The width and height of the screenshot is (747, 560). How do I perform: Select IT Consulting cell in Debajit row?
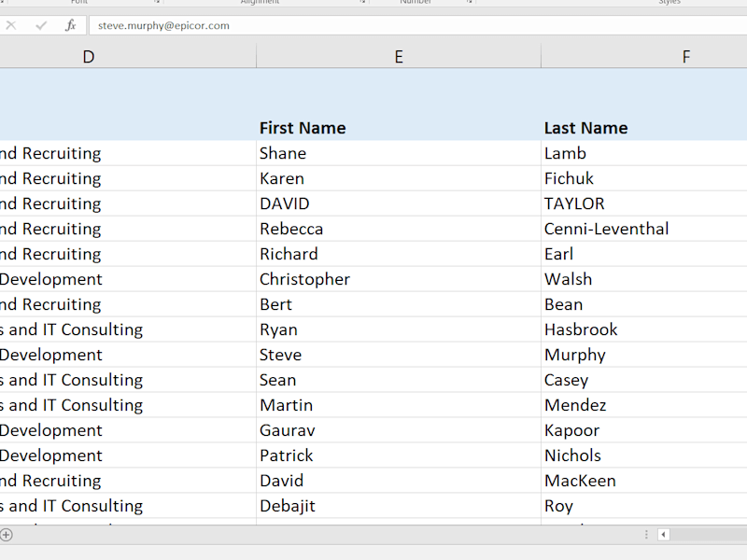pos(128,506)
